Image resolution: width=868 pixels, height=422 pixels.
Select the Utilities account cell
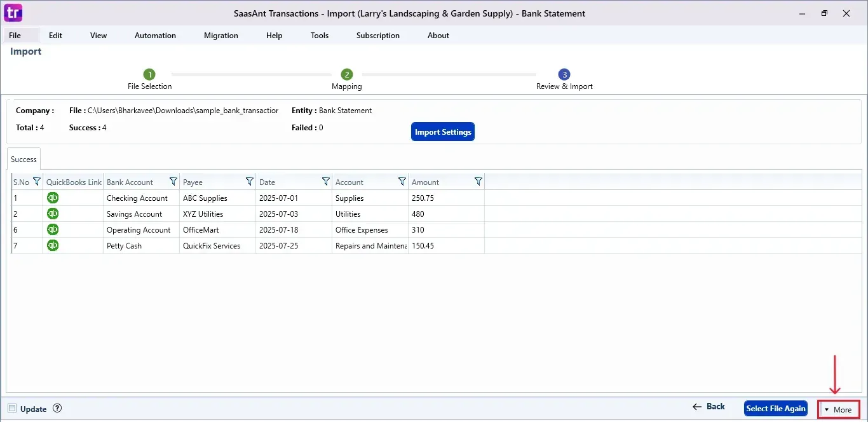coord(370,214)
